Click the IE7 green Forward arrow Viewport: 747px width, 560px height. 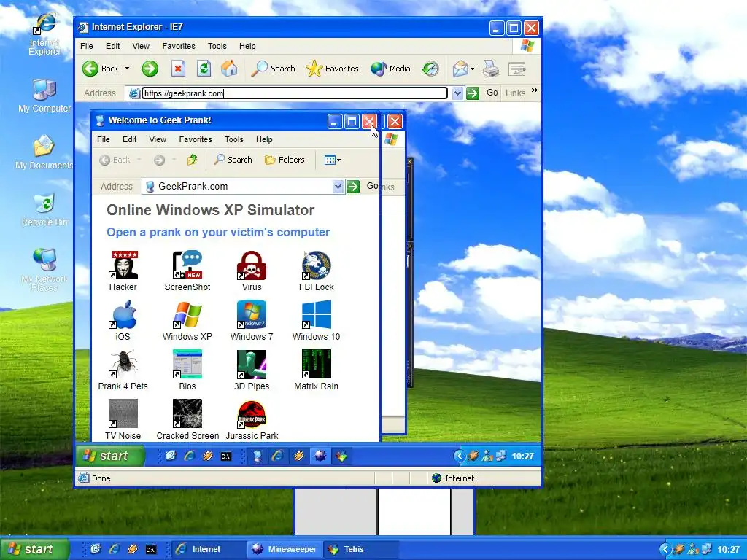pyautogui.click(x=150, y=69)
